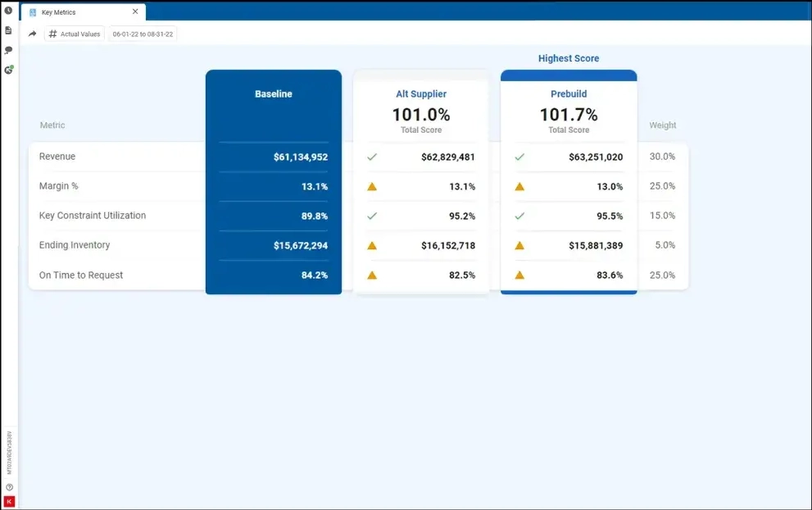Screen dimensions: 812x510
Task: Click Prebuild revenue $63,251,020
Action: click(x=596, y=157)
